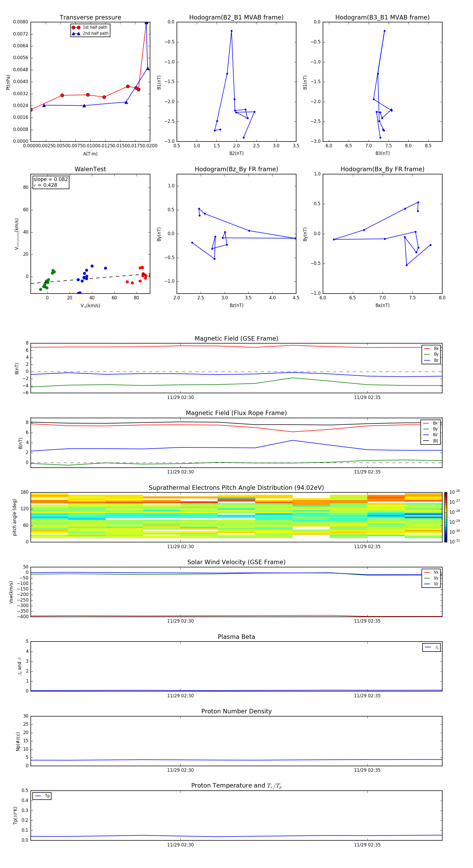Image resolution: width=473 pixels, height=868 pixels.
Task: Click the 'Plasma Beta' panel title
Action: [x=236, y=637]
